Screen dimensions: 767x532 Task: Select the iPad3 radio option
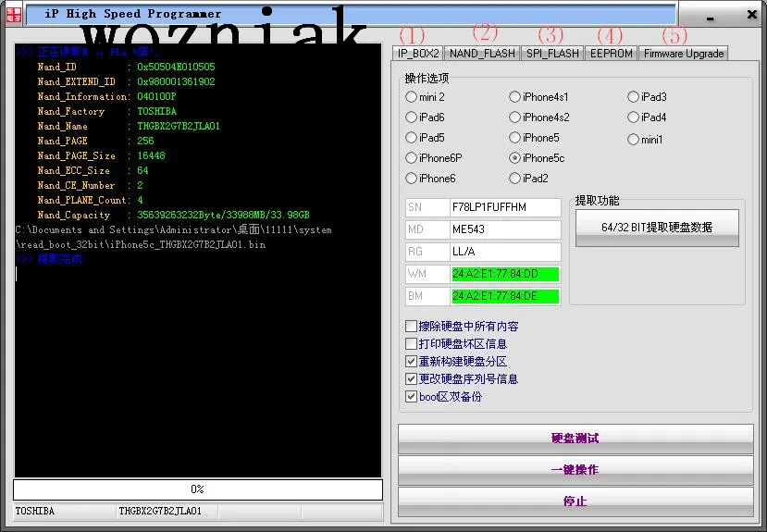647,97
